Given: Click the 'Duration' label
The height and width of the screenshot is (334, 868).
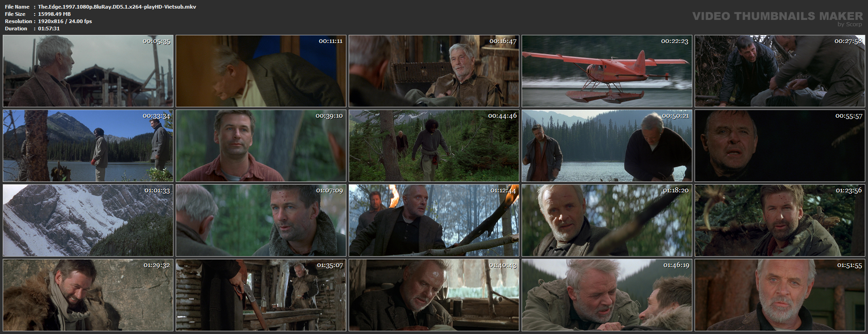Looking at the screenshot, I should tap(16, 29).
